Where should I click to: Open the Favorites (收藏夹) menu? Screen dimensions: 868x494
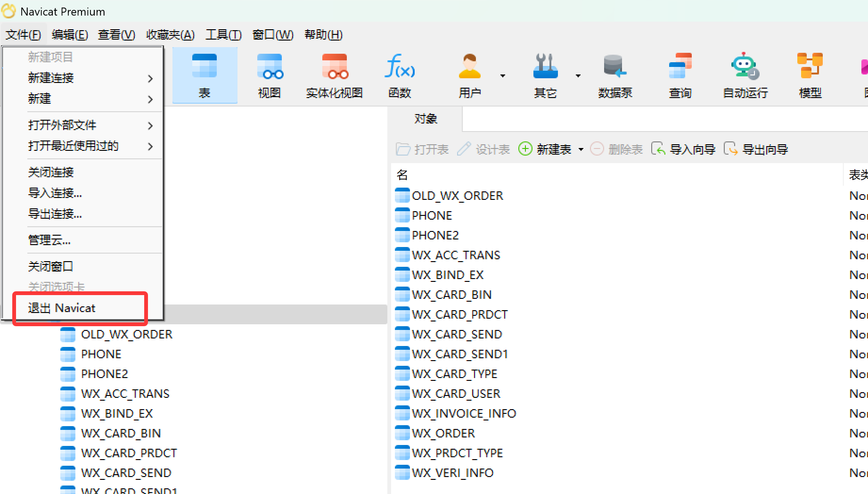coord(170,34)
